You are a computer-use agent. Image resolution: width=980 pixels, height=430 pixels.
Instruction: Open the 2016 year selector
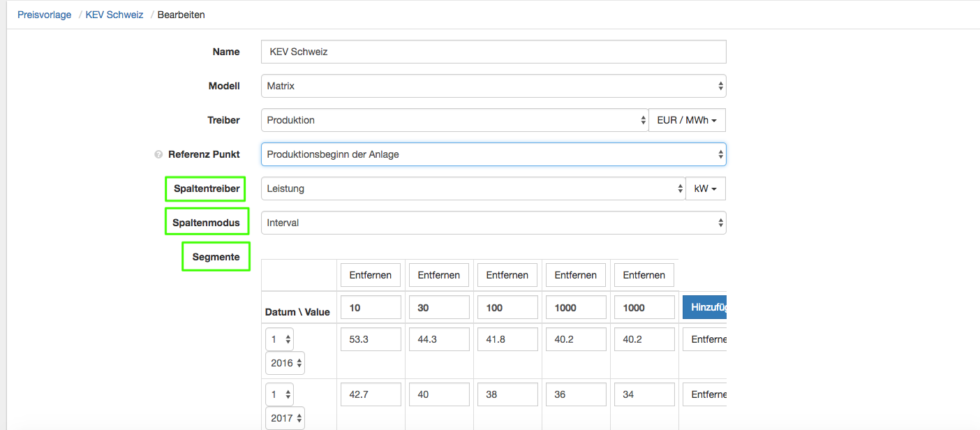point(285,363)
